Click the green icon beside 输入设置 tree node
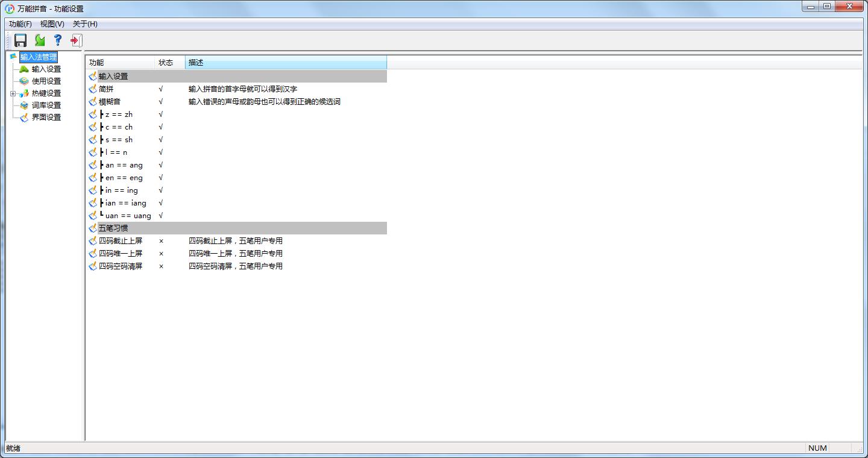 [24, 69]
